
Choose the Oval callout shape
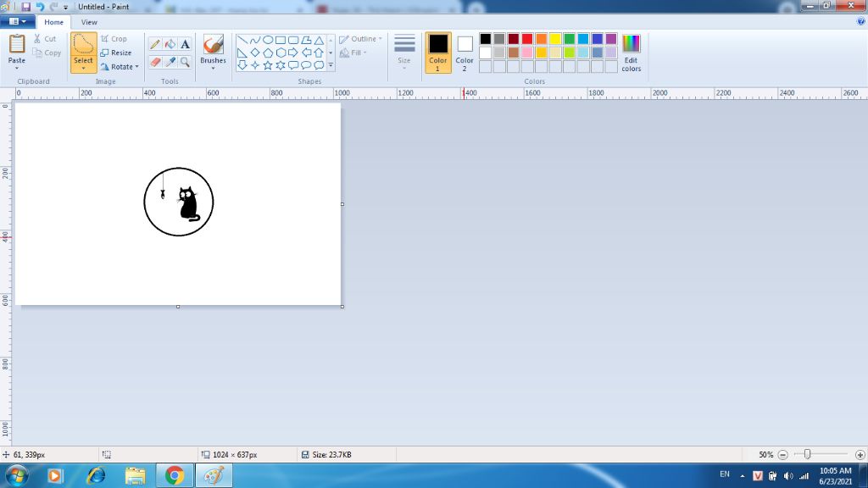[306, 65]
